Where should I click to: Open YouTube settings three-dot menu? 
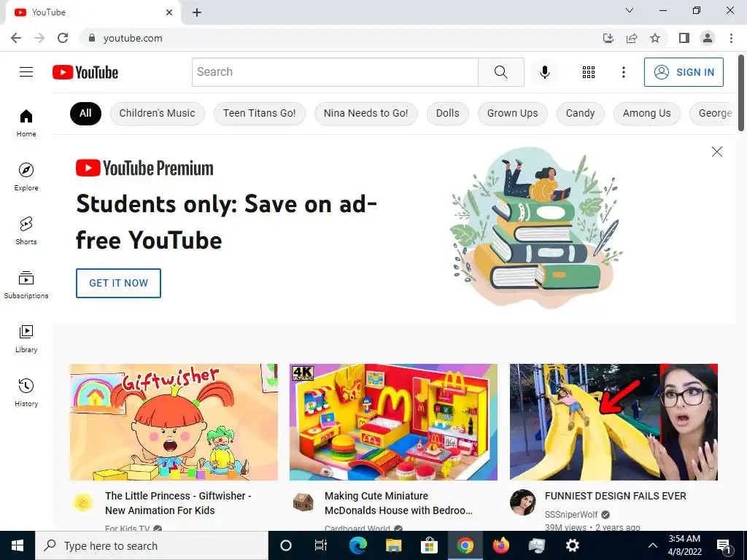tap(623, 72)
